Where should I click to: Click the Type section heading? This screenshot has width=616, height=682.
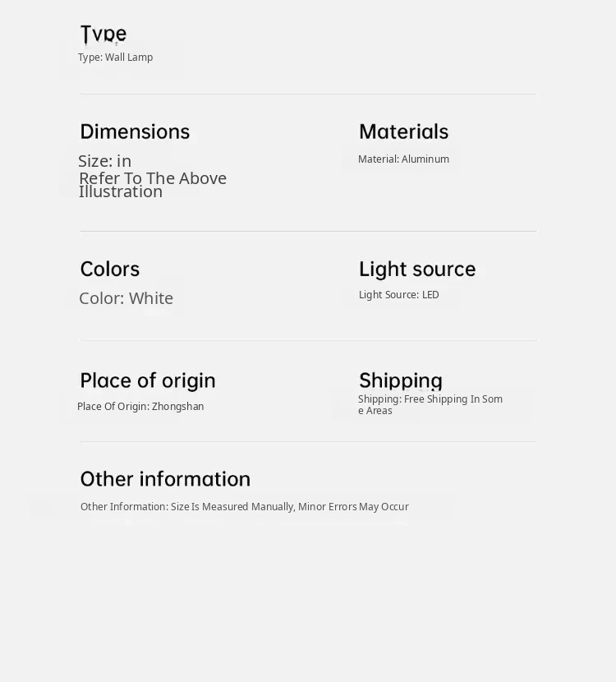[103, 34]
